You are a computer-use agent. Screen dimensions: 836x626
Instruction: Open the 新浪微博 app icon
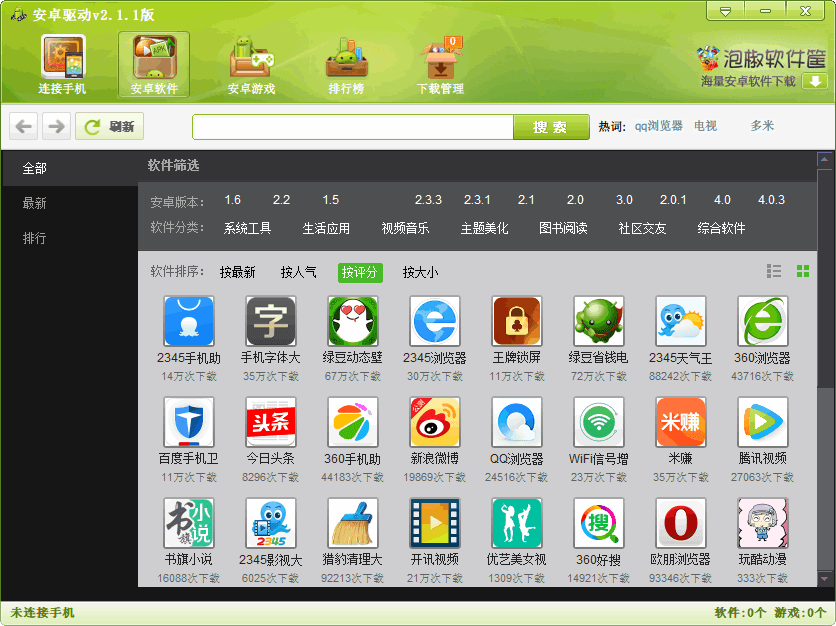pyautogui.click(x=435, y=422)
